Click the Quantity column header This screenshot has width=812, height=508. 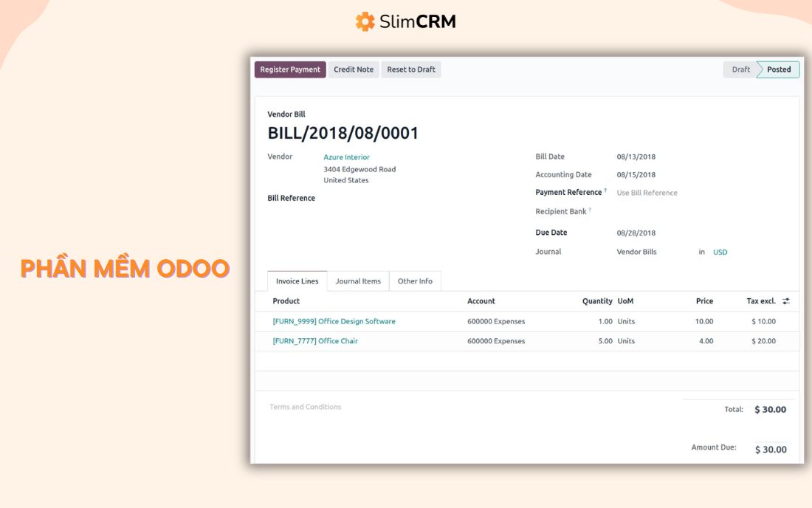pos(597,301)
